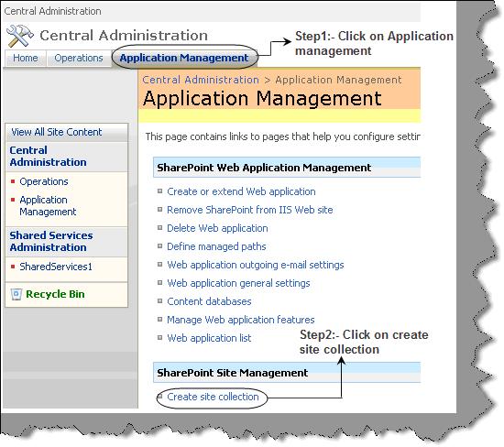Screen dimensions: 504x447
Task: Open Web application general settings
Action: click(x=238, y=283)
